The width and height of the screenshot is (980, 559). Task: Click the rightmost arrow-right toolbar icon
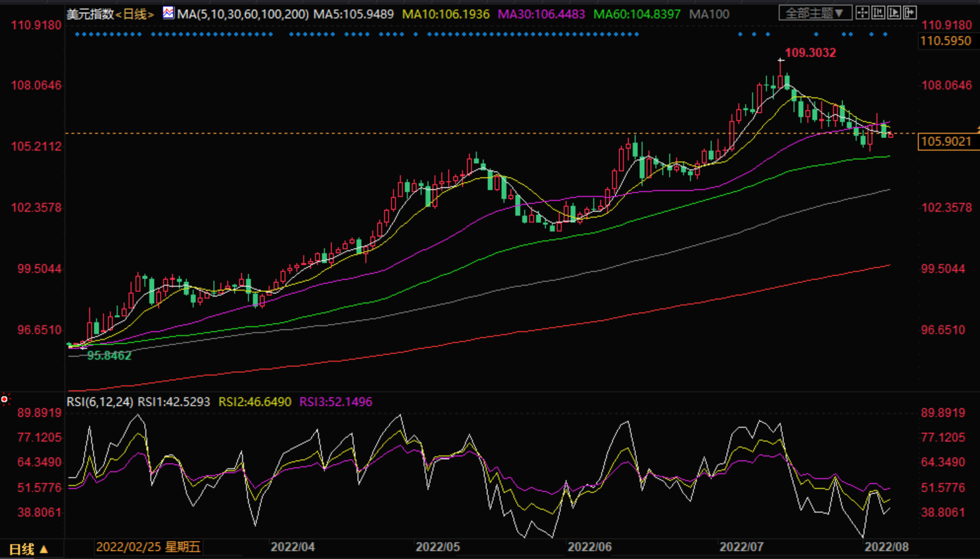tap(910, 12)
